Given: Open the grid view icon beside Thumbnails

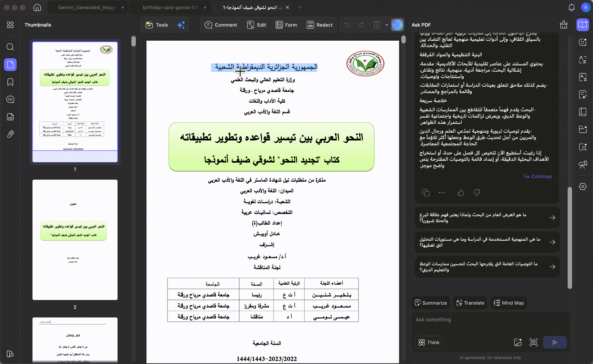Looking at the screenshot, I should coord(10,25).
